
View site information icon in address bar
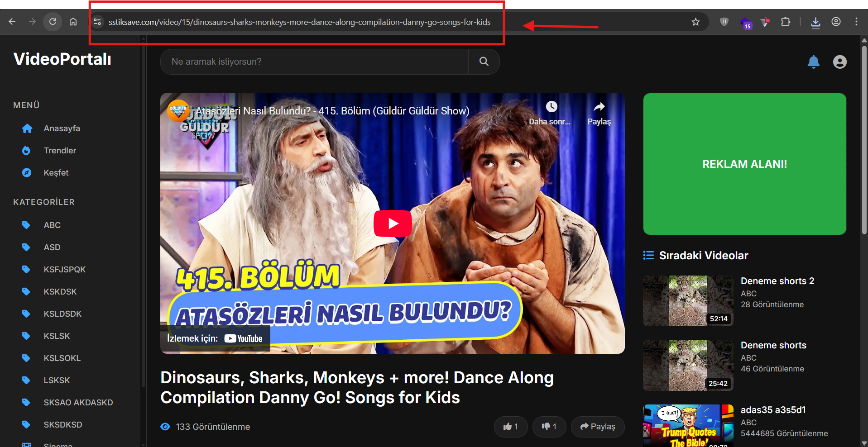pyautogui.click(x=97, y=22)
